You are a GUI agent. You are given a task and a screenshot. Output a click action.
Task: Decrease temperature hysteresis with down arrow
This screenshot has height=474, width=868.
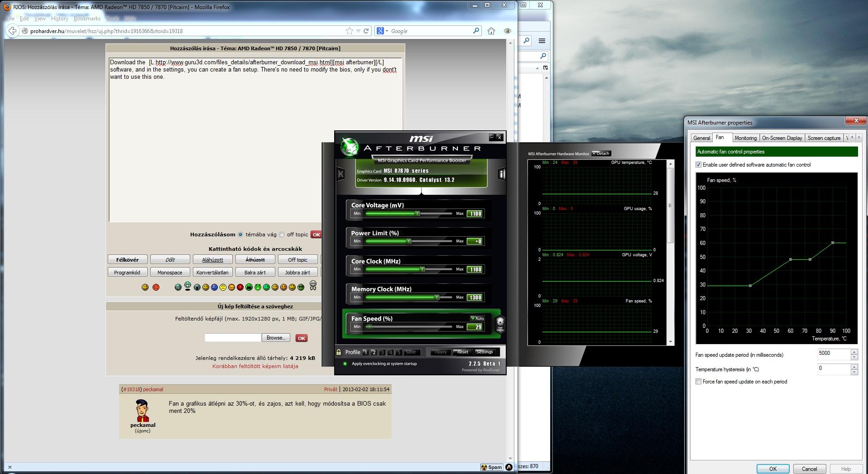pos(854,372)
